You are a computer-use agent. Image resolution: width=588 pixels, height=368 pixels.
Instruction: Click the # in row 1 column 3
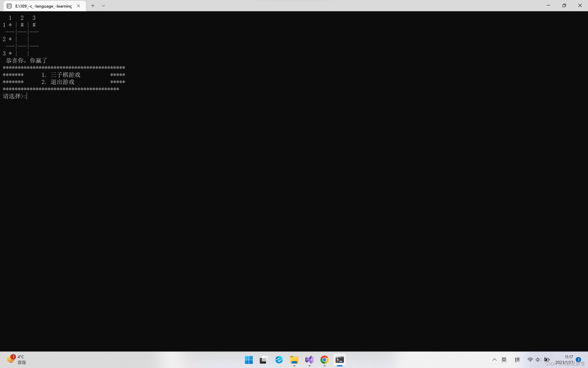[34, 25]
